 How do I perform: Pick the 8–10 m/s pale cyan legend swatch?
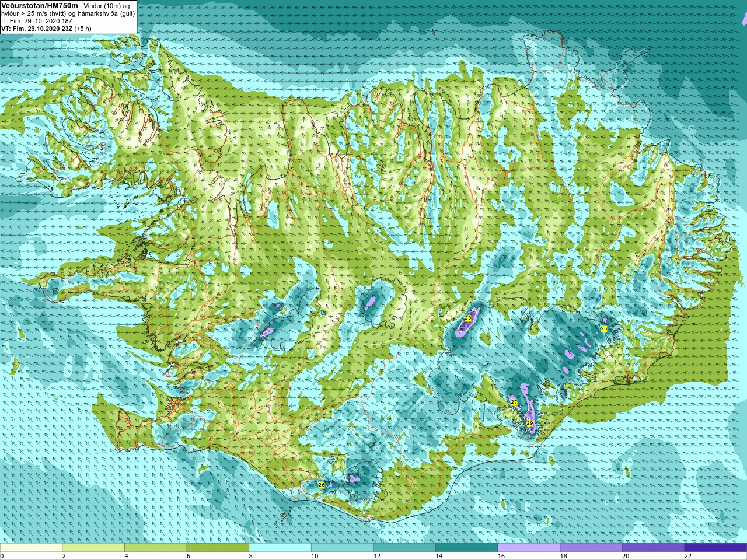tap(280, 547)
